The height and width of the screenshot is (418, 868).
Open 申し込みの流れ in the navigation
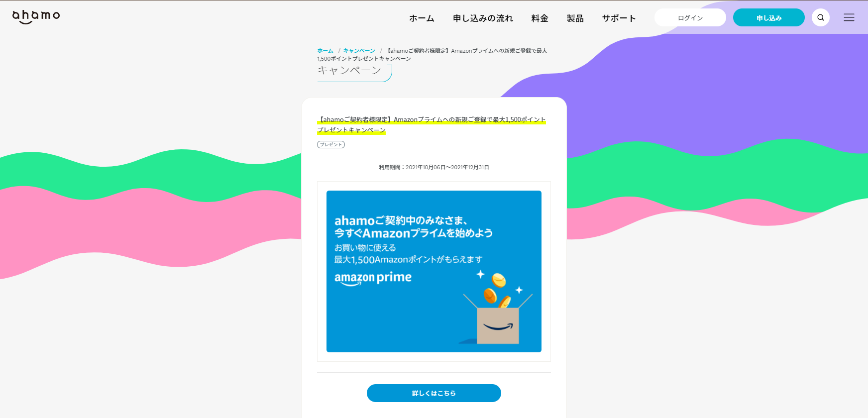click(483, 18)
